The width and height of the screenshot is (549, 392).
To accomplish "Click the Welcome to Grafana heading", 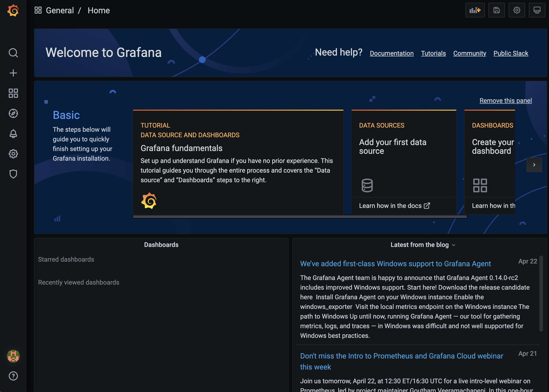I will tap(104, 52).
